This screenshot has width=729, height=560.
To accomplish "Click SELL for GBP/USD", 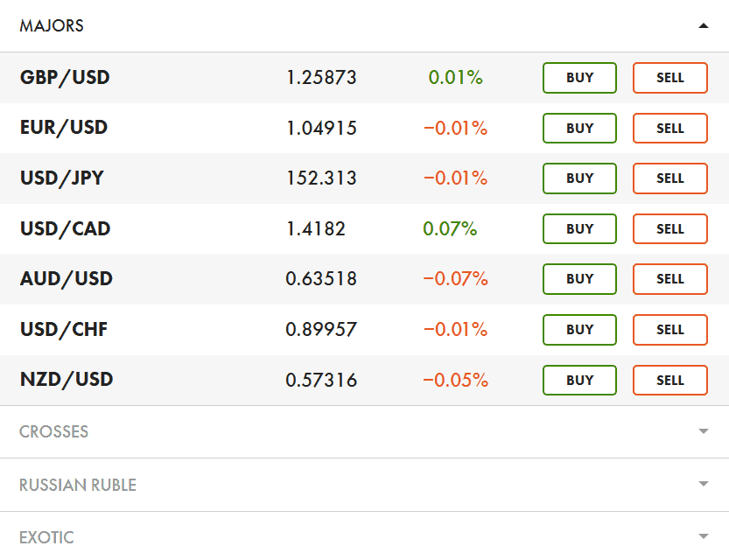I will (x=669, y=78).
